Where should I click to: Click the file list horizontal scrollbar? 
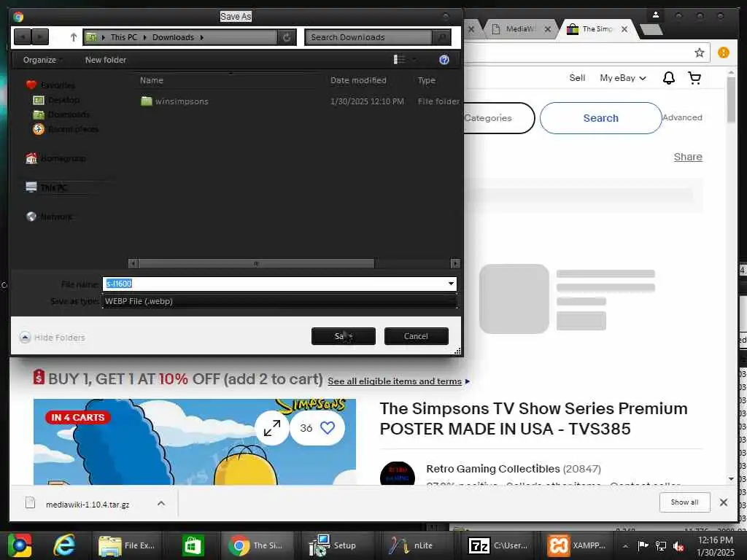256,263
